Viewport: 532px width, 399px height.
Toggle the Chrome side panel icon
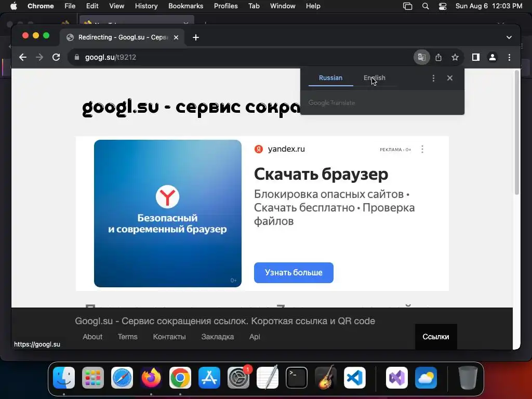476,57
